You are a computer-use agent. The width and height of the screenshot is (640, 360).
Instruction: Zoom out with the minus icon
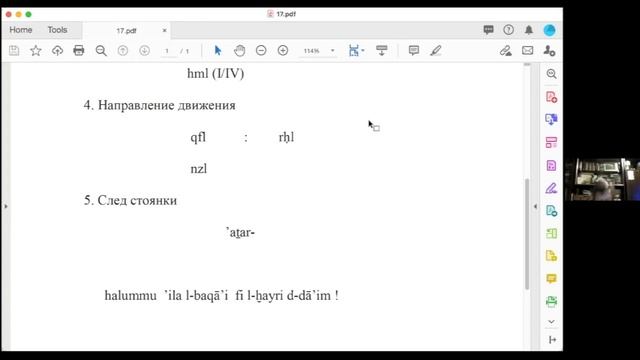261,51
